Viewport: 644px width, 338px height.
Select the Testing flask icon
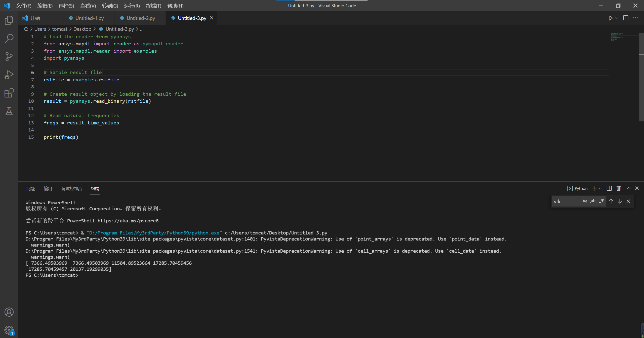click(x=9, y=111)
